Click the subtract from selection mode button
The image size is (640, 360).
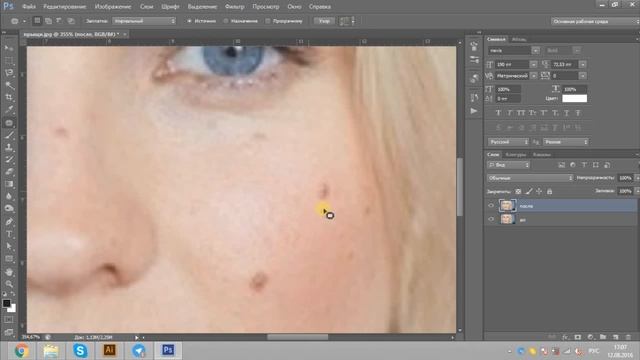click(x=59, y=21)
